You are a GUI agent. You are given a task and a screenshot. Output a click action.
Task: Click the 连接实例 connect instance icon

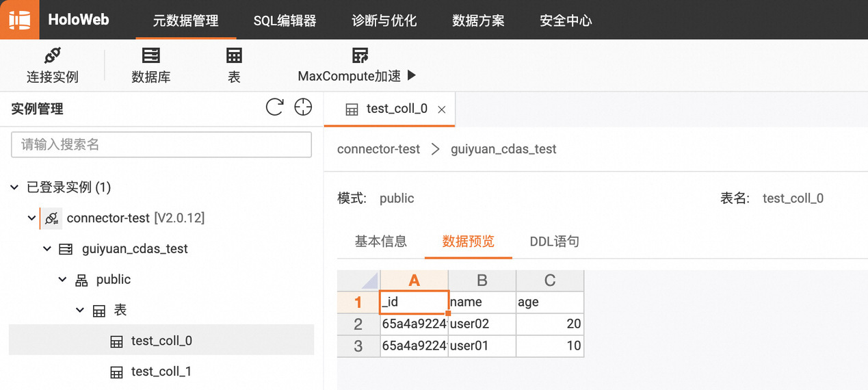pos(53,56)
